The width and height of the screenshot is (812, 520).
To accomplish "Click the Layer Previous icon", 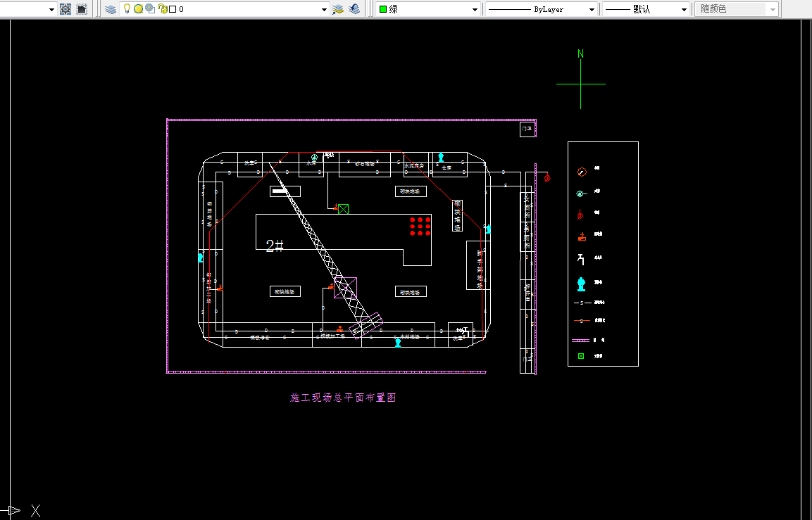I will 354,9.
